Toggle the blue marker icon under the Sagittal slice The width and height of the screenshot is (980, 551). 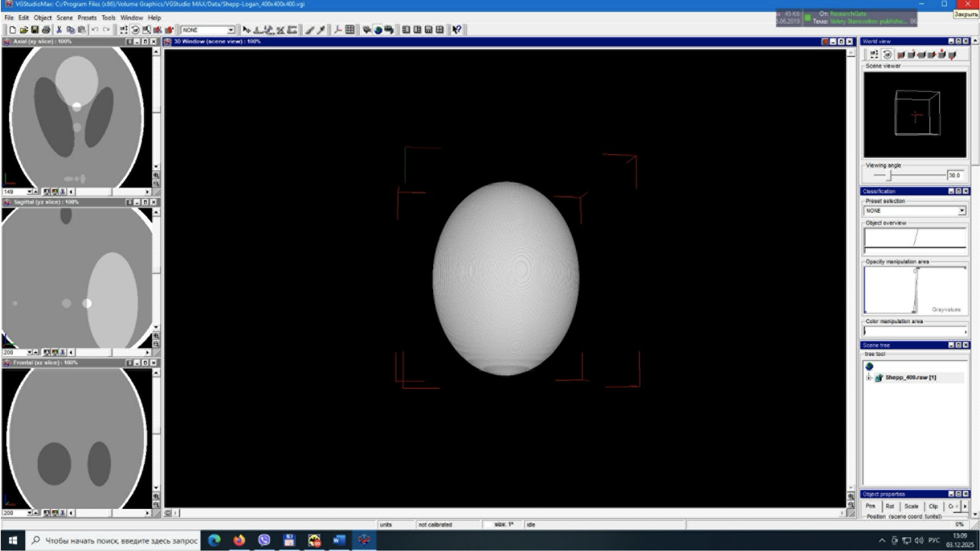coord(62,352)
